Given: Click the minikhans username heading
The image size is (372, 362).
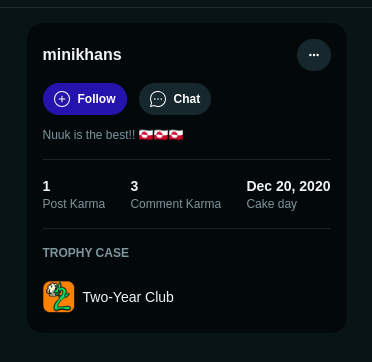Looking at the screenshot, I should (x=82, y=55).
